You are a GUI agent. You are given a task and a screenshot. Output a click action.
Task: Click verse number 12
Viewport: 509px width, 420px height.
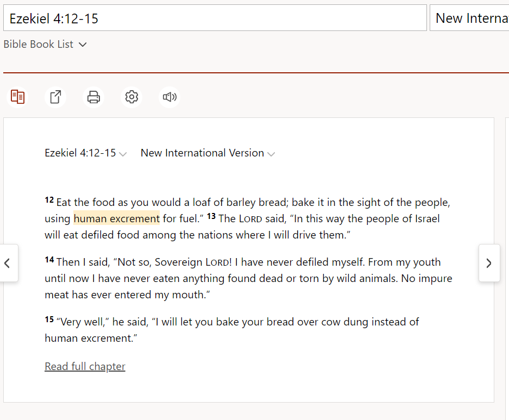pyautogui.click(x=49, y=200)
